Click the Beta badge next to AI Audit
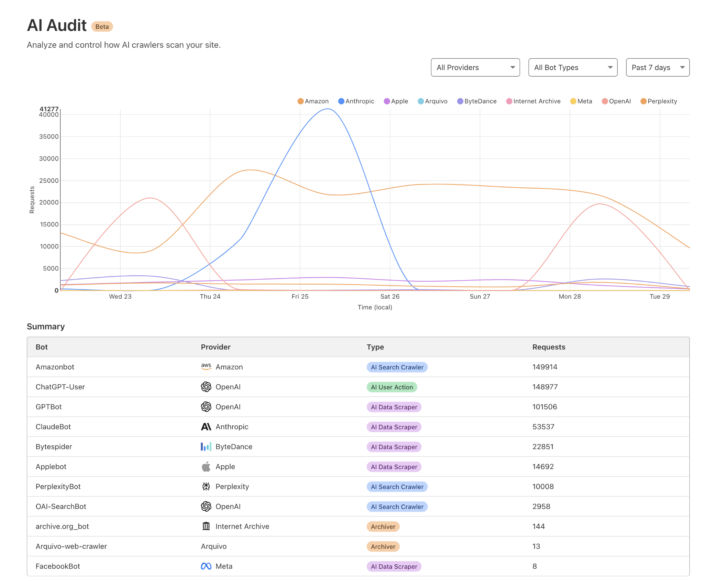 pos(101,26)
